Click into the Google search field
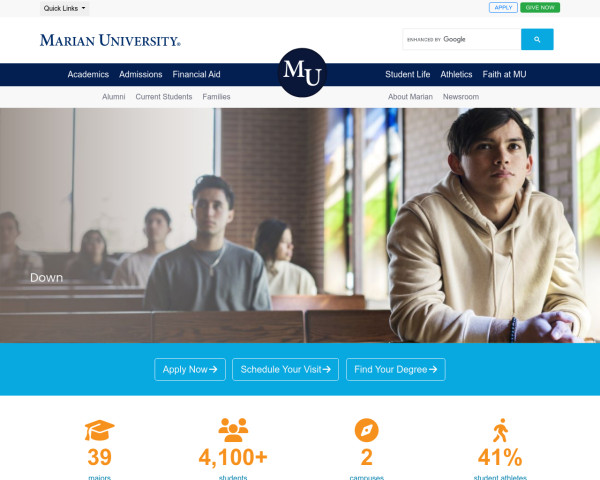 (x=462, y=39)
